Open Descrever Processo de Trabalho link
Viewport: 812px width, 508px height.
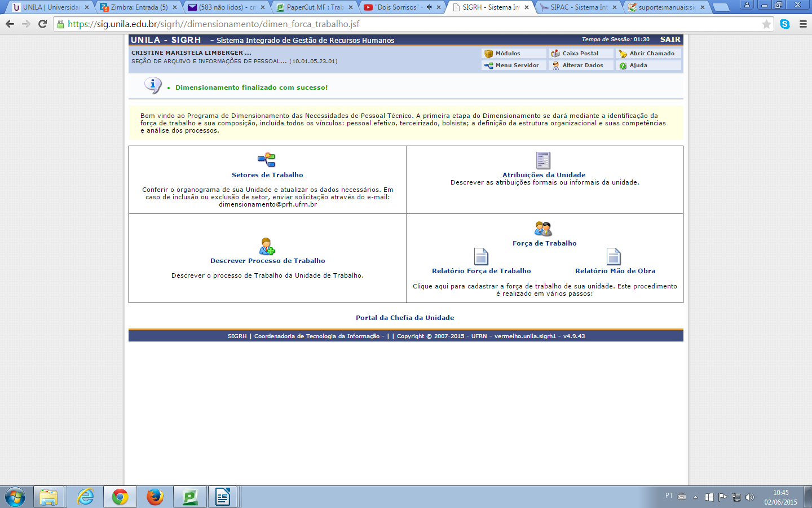click(267, 261)
